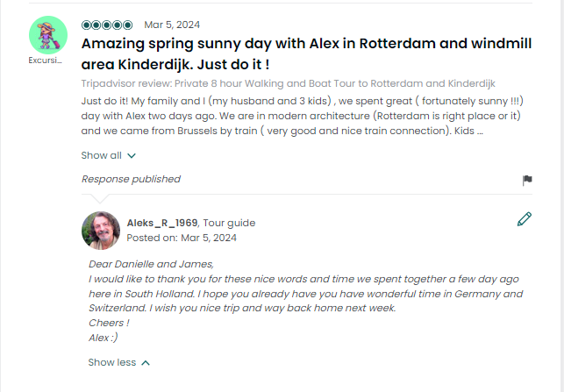The height and width of the screenshot is (392, 564).
Task: Click the Tour guide role label
Action: [229, 223]
